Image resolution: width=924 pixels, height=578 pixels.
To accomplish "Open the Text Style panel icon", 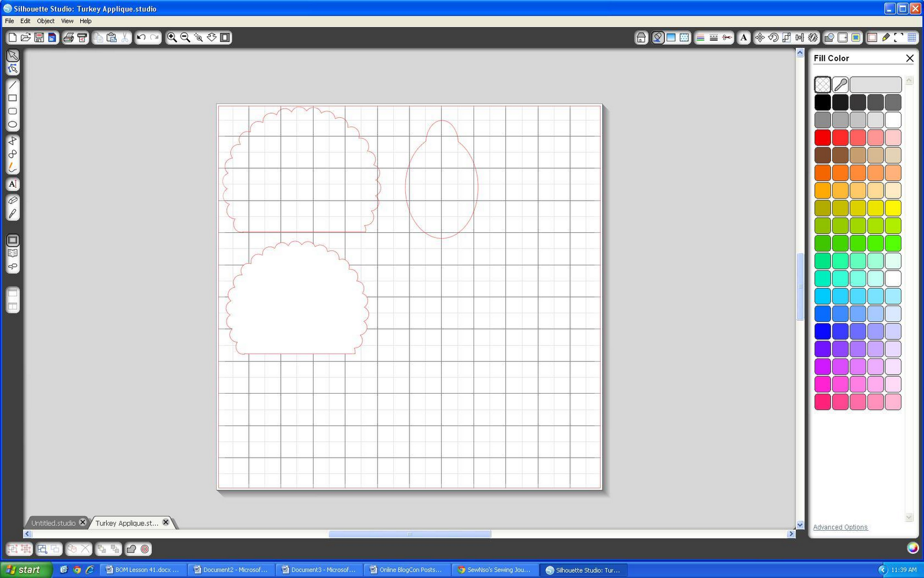I will 744,38.
